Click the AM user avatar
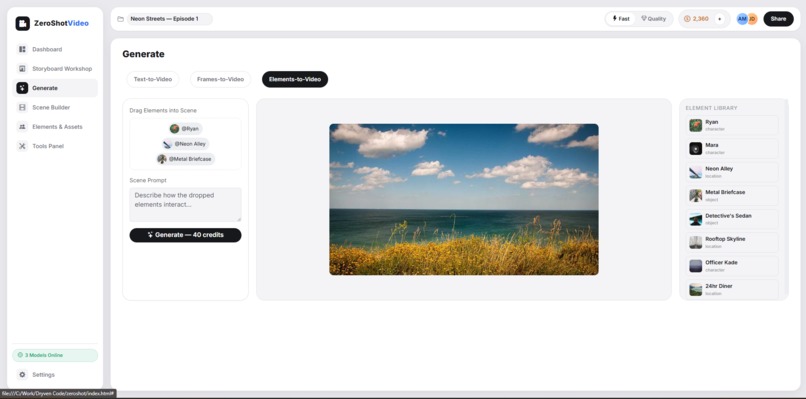 pos(742,19)
